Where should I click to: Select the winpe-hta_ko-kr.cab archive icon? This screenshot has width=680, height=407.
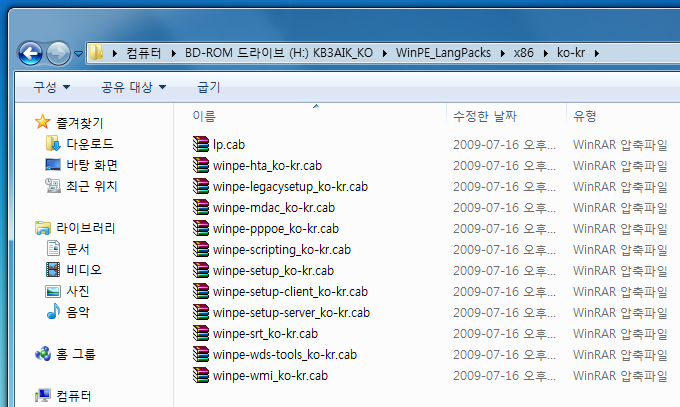201,165
